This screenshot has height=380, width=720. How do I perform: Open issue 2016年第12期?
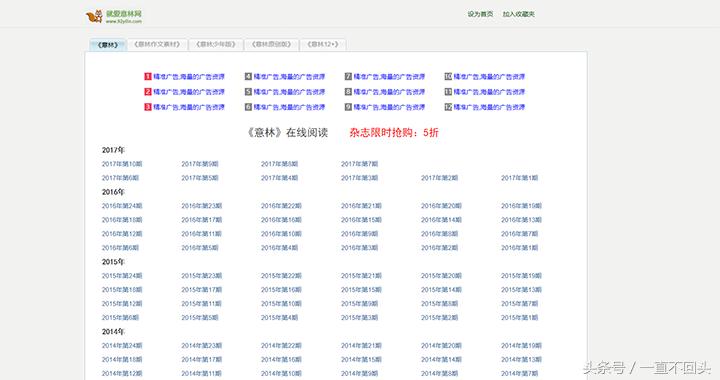[x=122, y=234]
